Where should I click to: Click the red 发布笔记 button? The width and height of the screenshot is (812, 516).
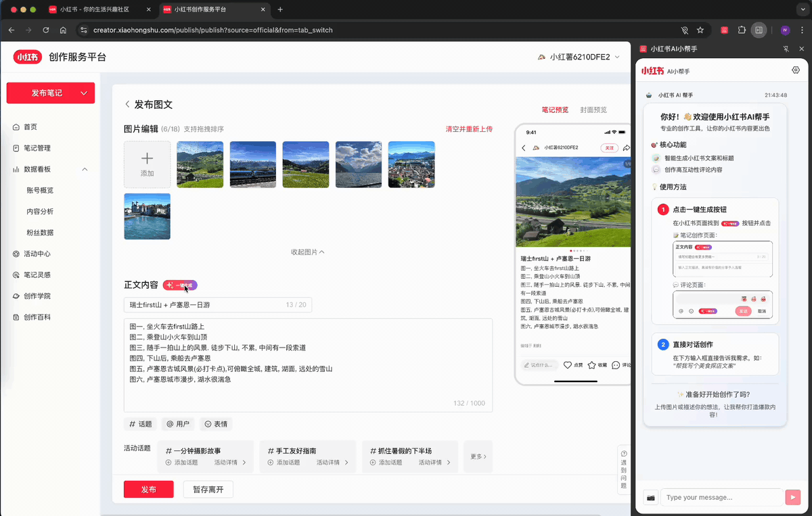[51, 93]
